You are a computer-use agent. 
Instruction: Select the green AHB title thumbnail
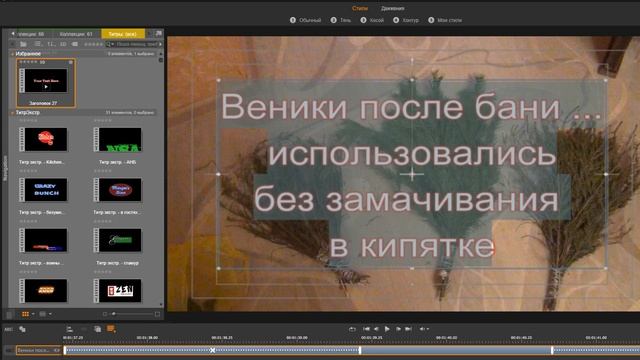(118, 139)
